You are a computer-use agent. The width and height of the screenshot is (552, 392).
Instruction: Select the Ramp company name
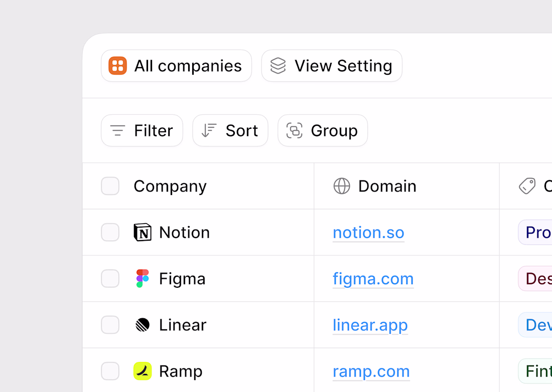pos(181,371)
